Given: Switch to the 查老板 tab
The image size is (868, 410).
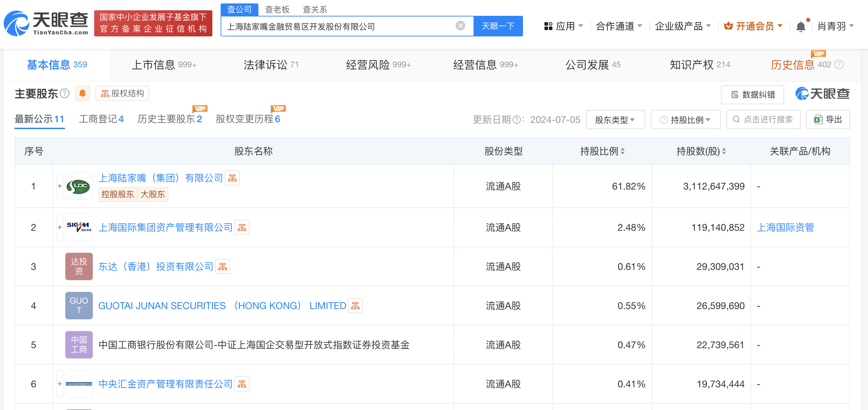Looking at the screenshot, I should click(277, 9).
